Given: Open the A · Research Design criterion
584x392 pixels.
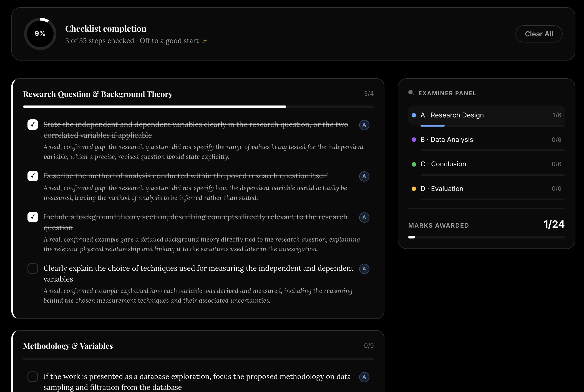Looking at the screenshot, I should coord(486,115).
